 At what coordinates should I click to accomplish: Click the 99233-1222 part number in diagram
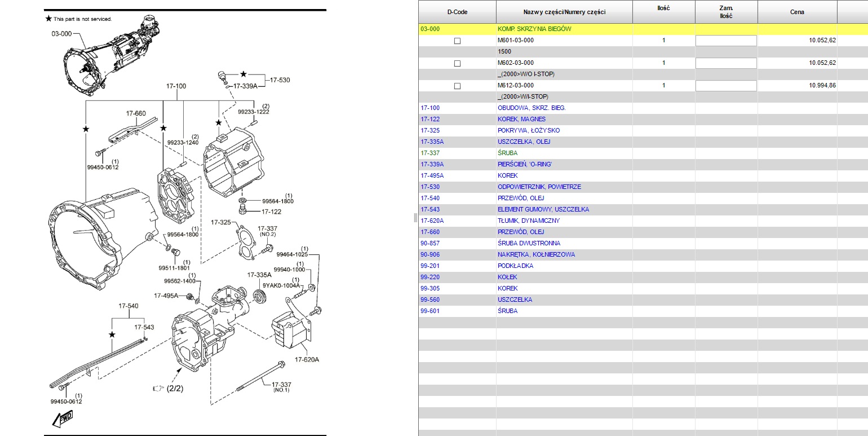point(254,112)
